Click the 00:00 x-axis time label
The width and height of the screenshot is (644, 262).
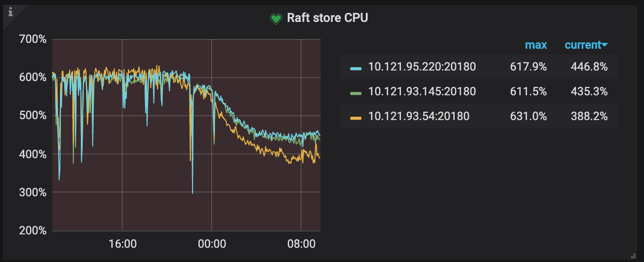pyautogui.click(x=212, y=244)
